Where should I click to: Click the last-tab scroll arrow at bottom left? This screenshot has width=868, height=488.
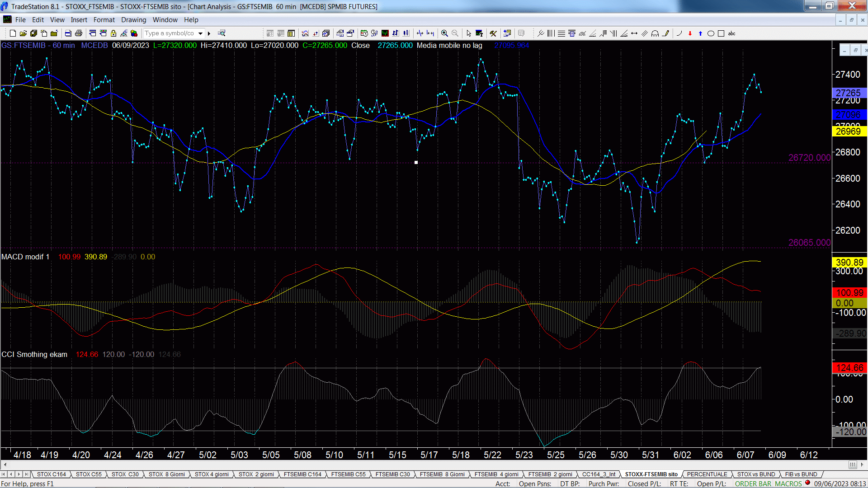click(27, 474)
